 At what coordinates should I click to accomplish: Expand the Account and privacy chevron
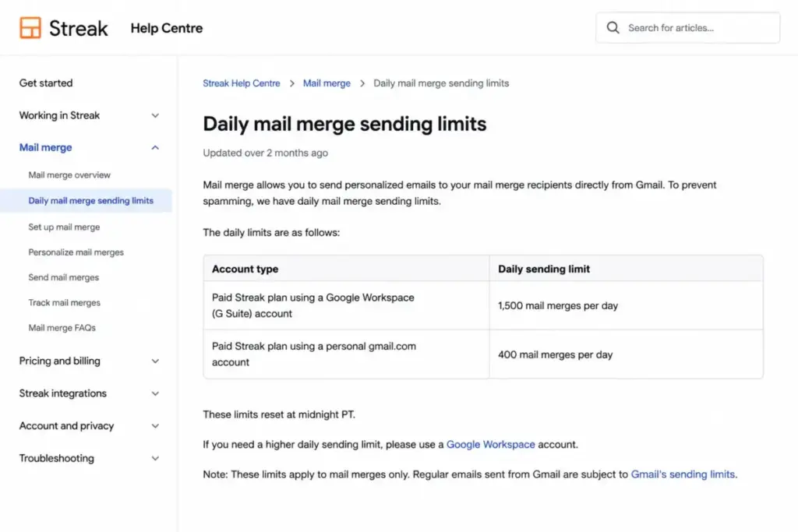coord(155,426)
